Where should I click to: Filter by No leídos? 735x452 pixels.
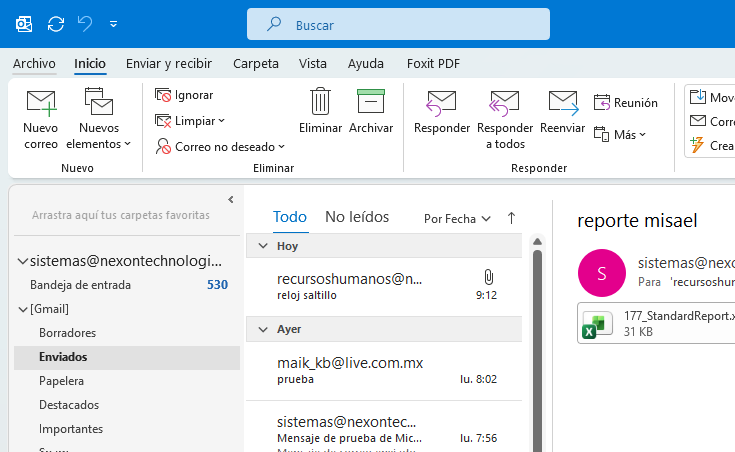coord(357,217)
